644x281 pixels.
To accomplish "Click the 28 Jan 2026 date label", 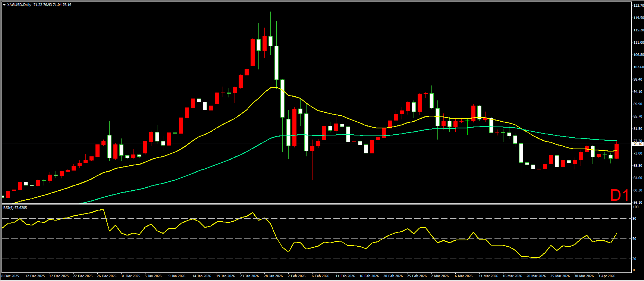I will (x=273, y=276).
